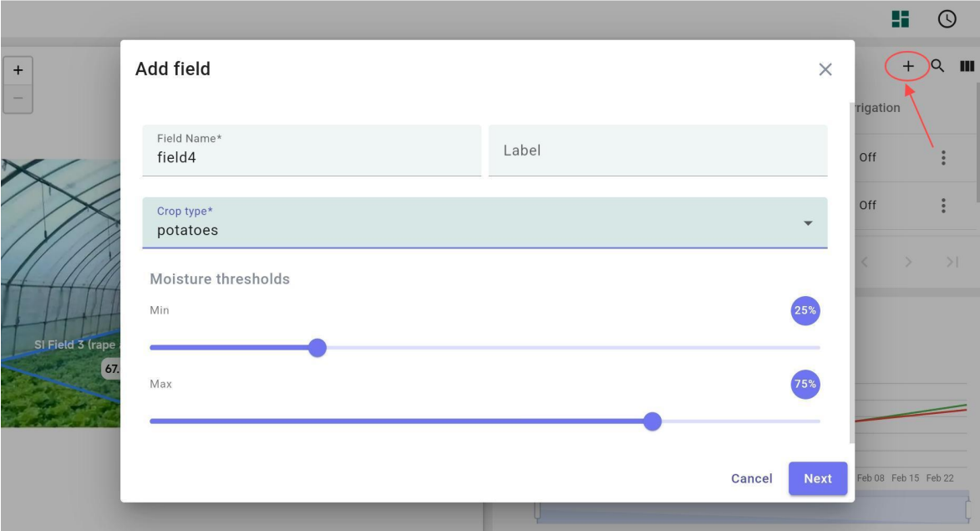Open the first row three-dot menu

click(x=943, y=157)
